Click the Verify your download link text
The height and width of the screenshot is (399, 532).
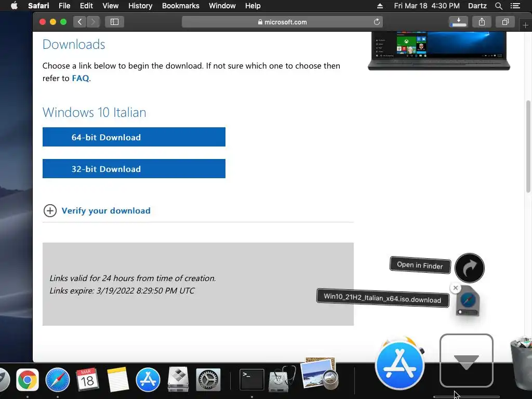point(106,211)
